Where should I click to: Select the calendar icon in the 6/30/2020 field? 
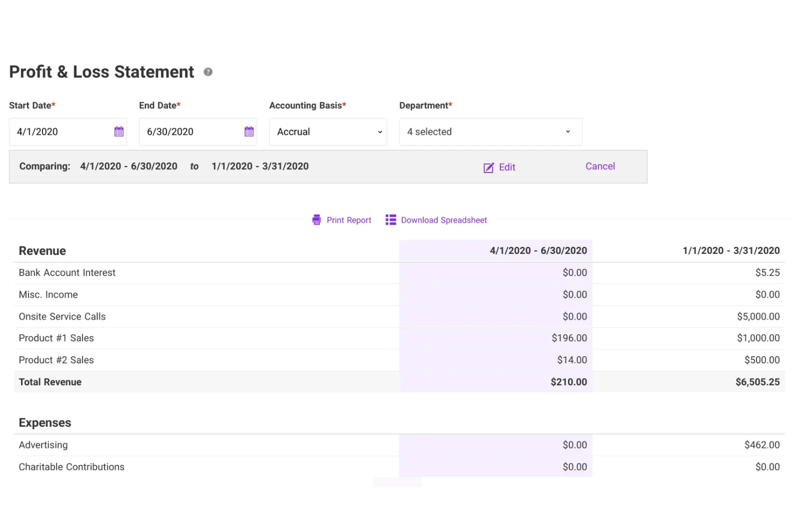(249, 132)
